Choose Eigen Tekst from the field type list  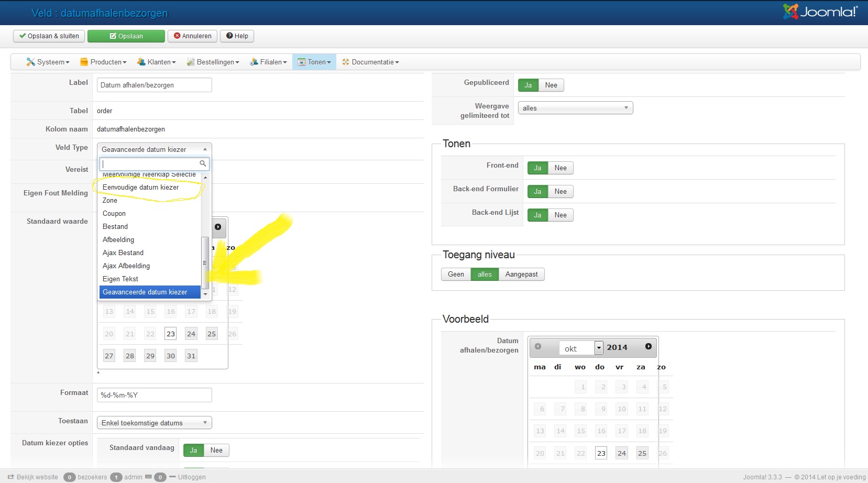click(150, 279)
